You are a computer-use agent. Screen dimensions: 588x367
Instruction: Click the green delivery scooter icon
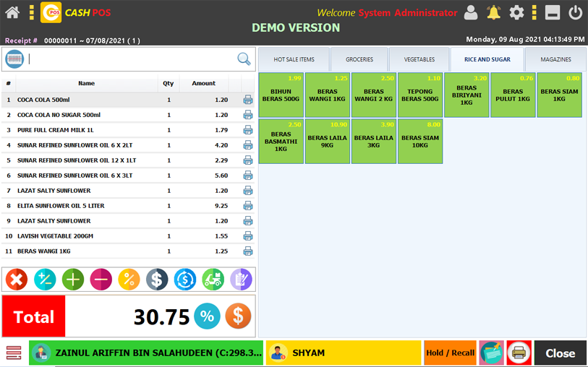[x=213, y=280]
